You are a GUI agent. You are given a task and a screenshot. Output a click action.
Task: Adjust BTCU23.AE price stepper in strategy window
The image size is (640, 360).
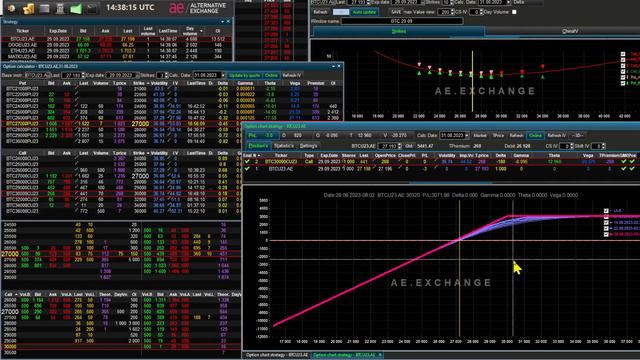400,146
